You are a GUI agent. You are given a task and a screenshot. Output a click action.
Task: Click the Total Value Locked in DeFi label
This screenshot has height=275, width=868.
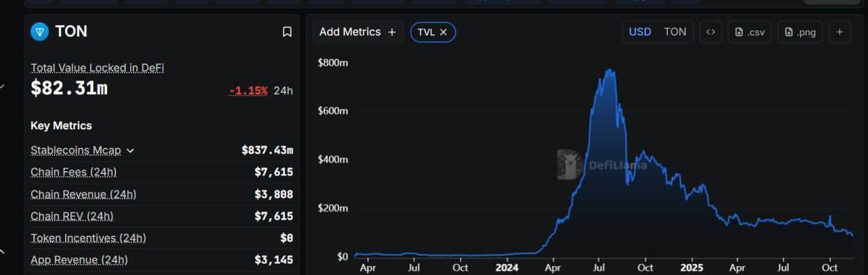[97, 68]
